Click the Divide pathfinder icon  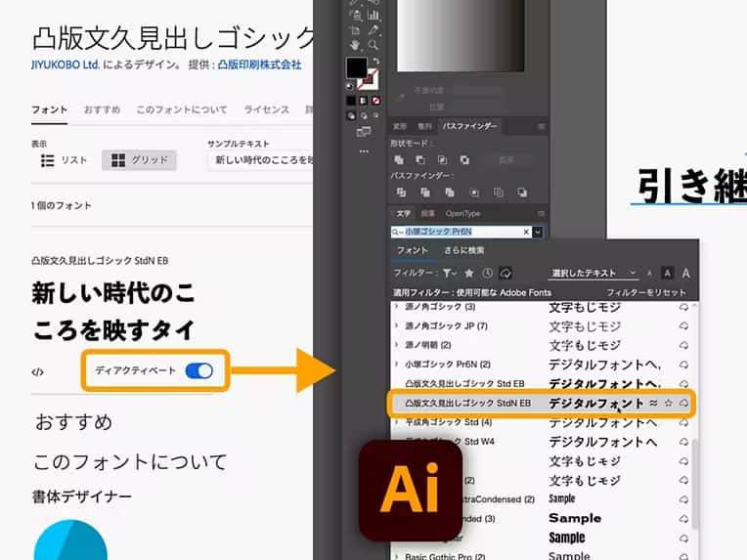point(401,193)
